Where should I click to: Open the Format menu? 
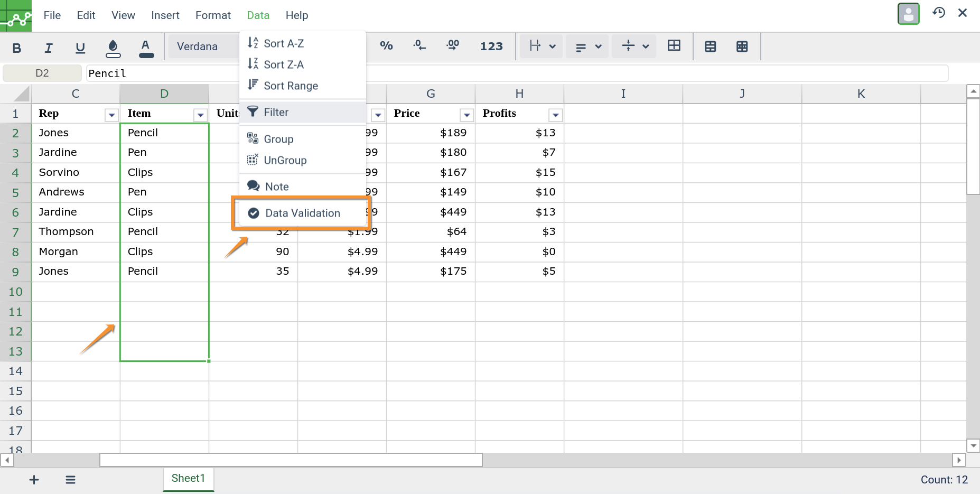point(213,15)
